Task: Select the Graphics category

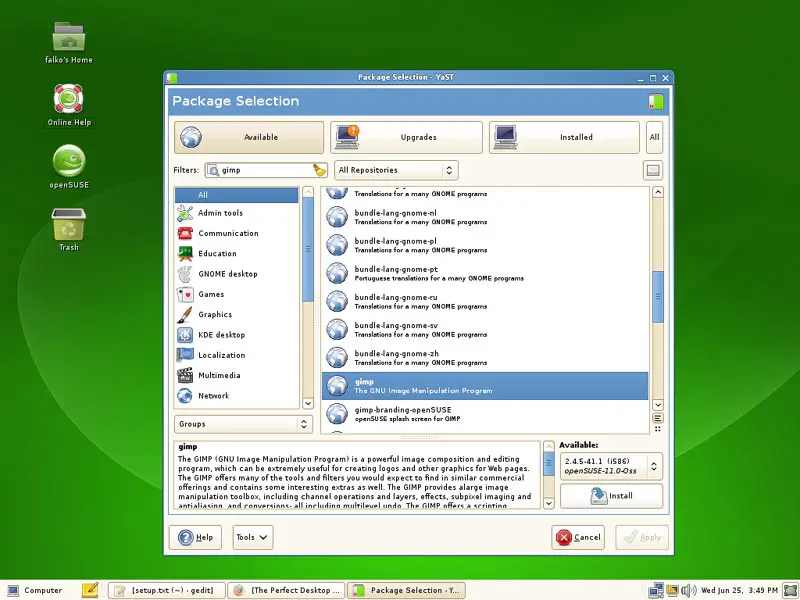Action: 237,315
